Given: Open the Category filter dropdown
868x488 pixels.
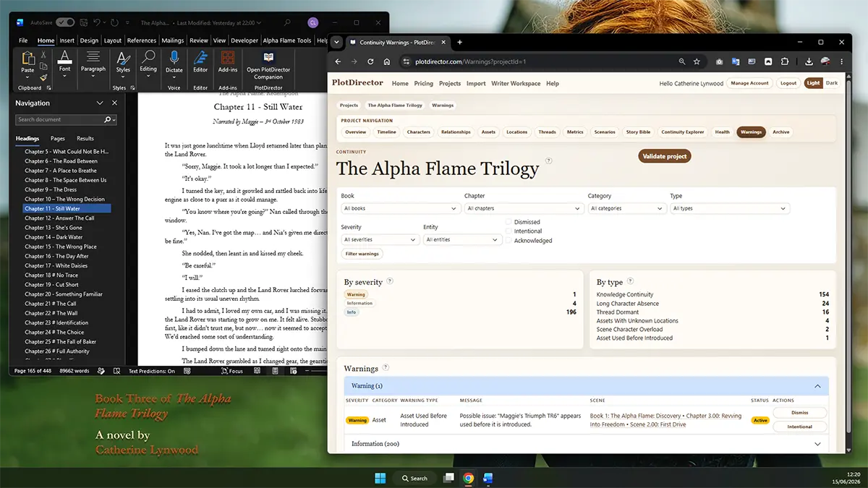Looking at the screenshot, I should [x=626, y=208].
